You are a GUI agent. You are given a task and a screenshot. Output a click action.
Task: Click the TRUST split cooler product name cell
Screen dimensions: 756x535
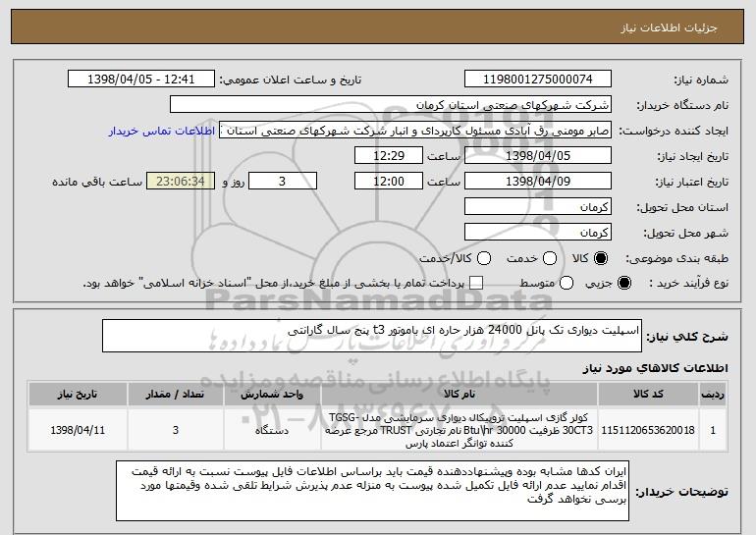[459, 430]
